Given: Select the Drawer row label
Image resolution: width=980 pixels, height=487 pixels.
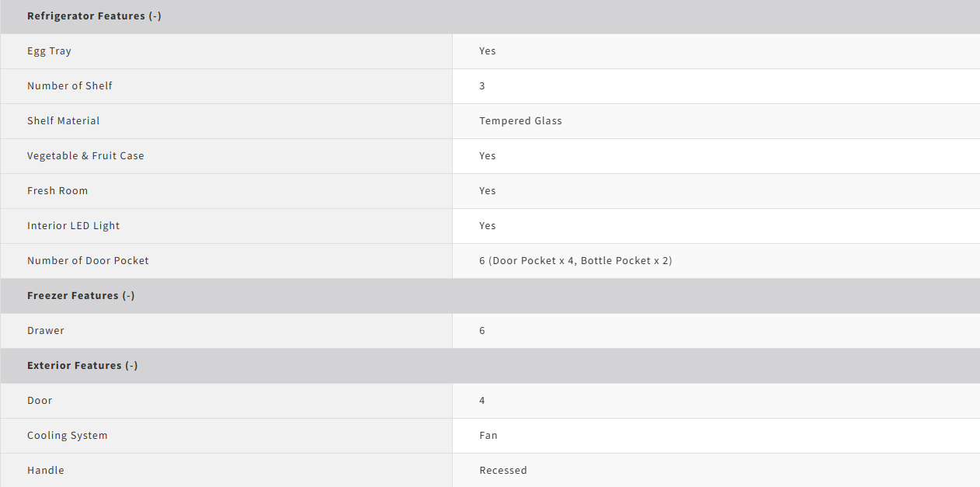Looking at the screenshot, I should pos(46,330).
